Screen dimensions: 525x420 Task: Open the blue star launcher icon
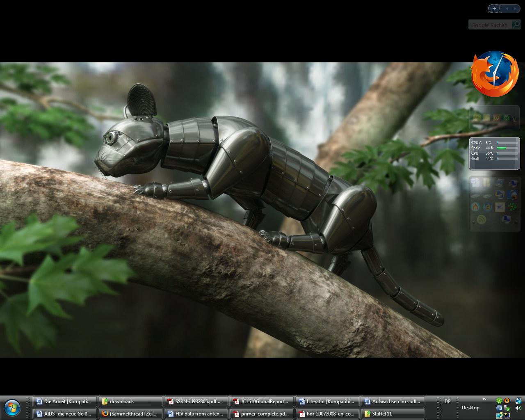click(500, 207)
